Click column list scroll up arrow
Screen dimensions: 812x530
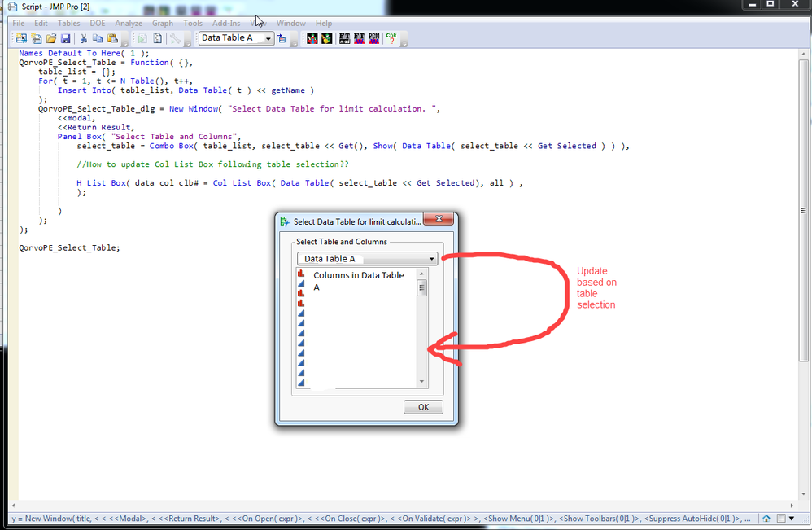click(421, 274)
